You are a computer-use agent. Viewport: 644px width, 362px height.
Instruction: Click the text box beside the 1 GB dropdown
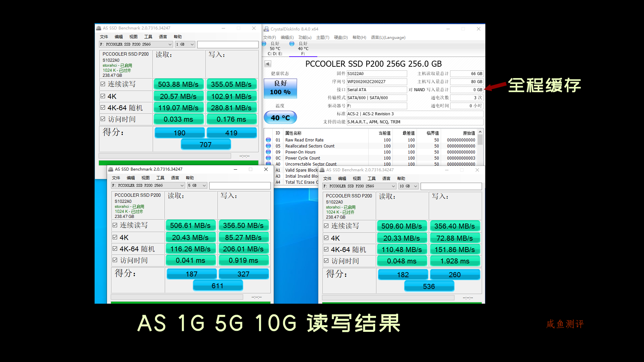click(228, 45)
